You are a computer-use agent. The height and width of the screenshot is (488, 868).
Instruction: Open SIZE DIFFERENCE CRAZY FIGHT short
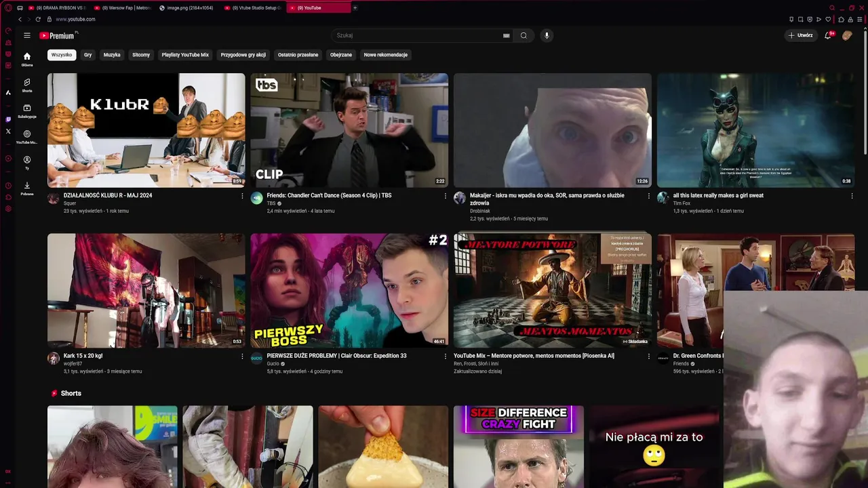point(519,447)
